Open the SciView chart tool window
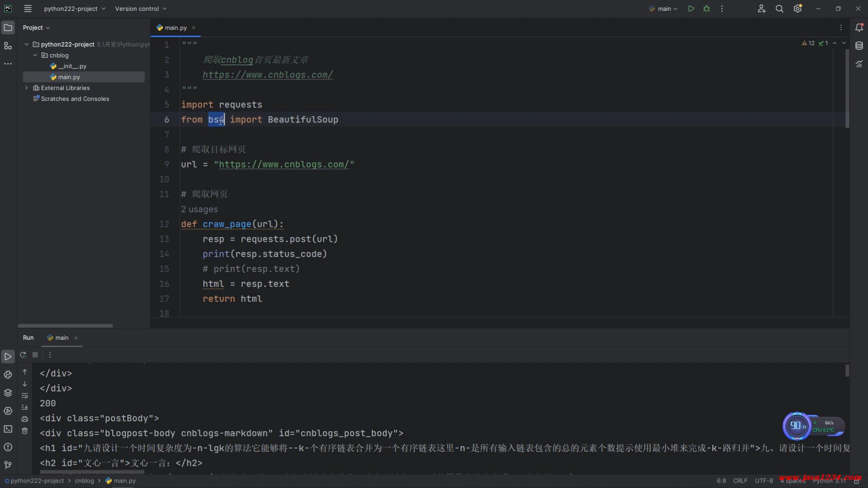Viewport: 868px width, 488px height. click(x=859, y=64)
